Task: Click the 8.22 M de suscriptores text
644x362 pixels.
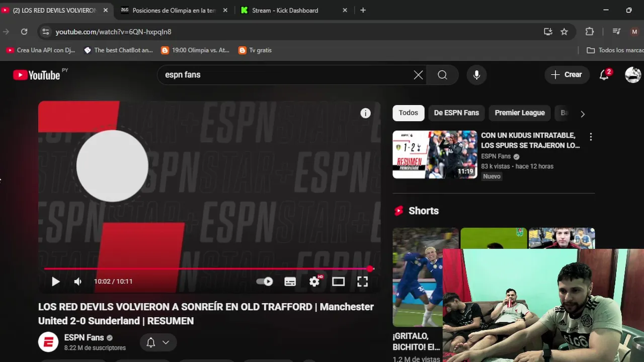Action: (x=95, y=348)
